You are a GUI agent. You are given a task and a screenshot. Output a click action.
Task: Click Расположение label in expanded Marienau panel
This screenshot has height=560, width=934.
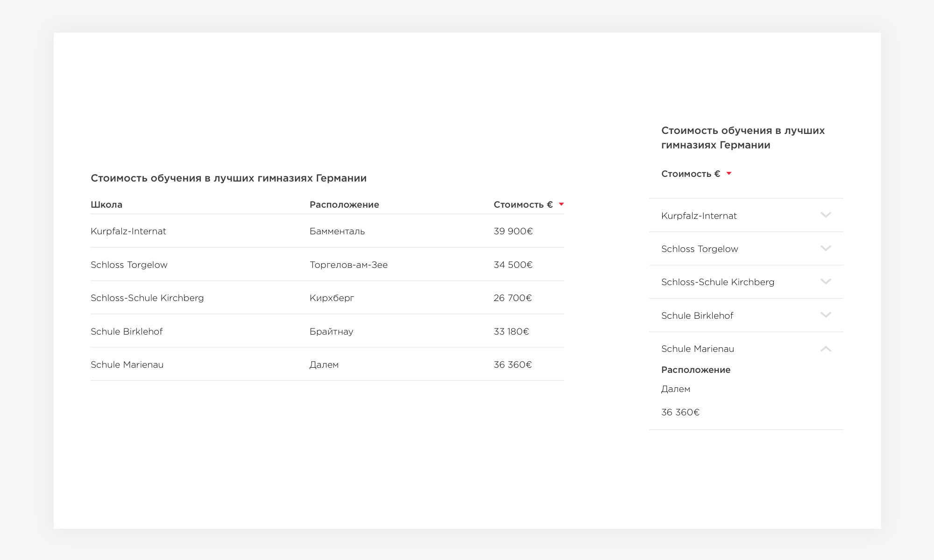[x=696, y=370]
